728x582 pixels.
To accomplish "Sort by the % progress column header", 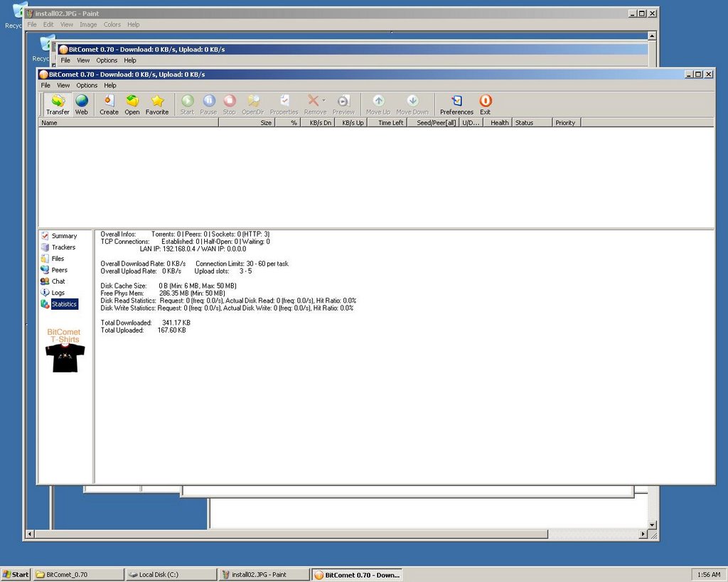I will pyautogui.click(x=287, y=122).
